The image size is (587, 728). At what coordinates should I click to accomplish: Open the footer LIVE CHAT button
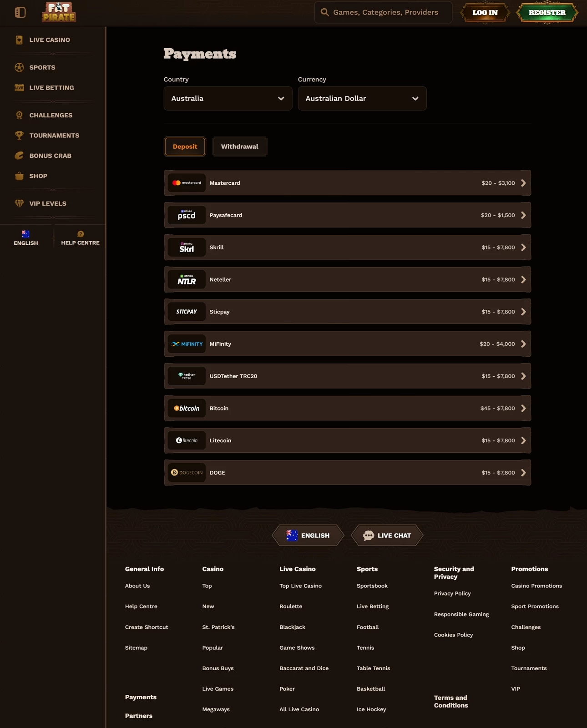click(387, 536)
